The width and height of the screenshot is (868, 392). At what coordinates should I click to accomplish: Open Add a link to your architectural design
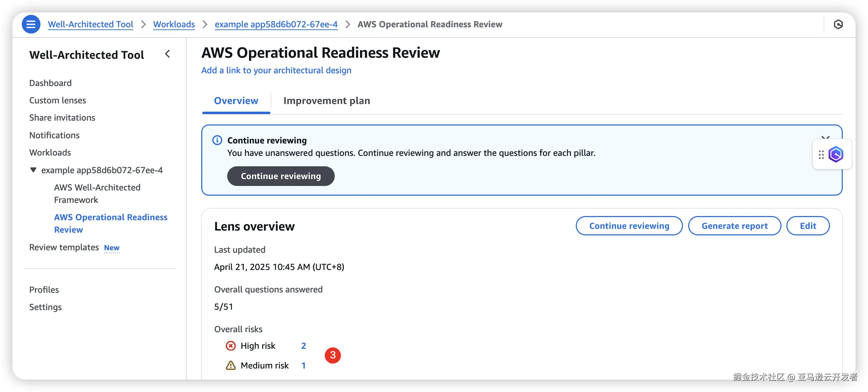pos(276,70)
